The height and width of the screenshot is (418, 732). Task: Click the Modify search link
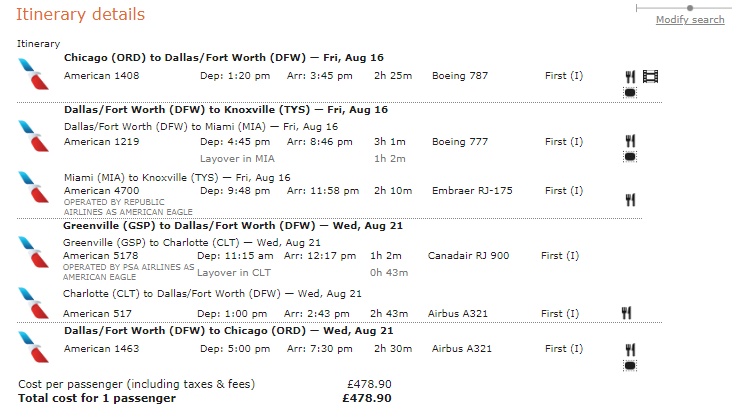point(690,20)
